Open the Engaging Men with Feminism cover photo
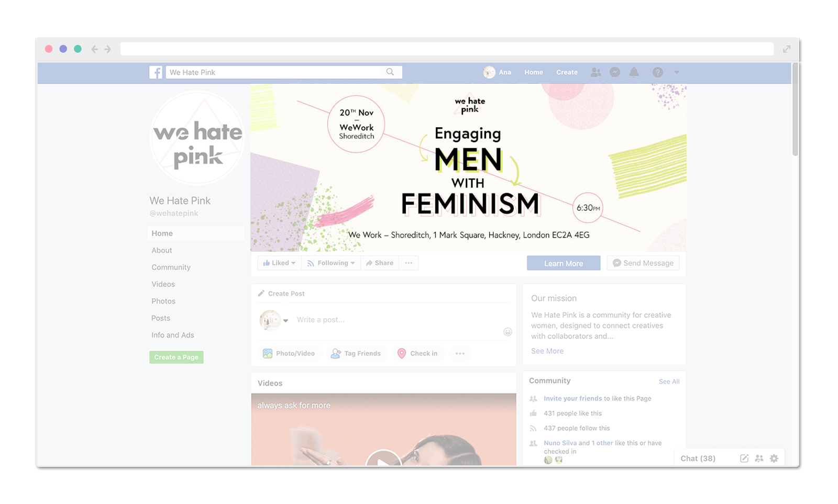This screenshot has height=504, width=838. (468, 167)
